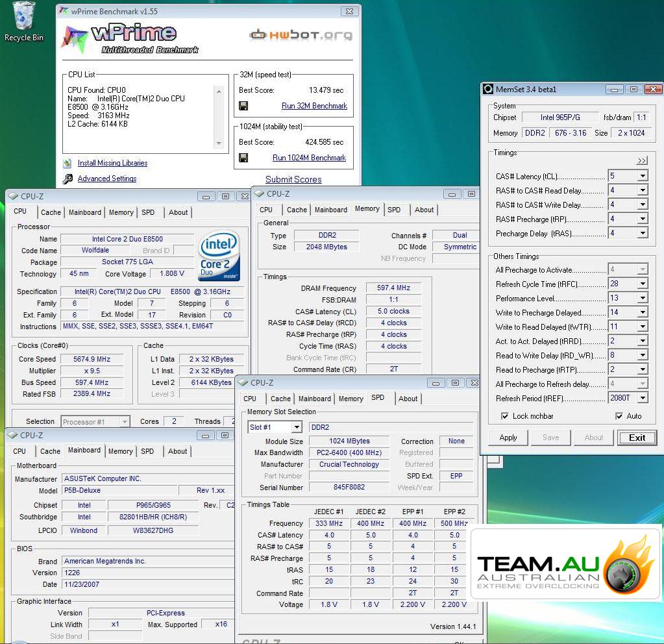Open the Slot #1 dropdown in SPD window

click(x=297, y=427)
